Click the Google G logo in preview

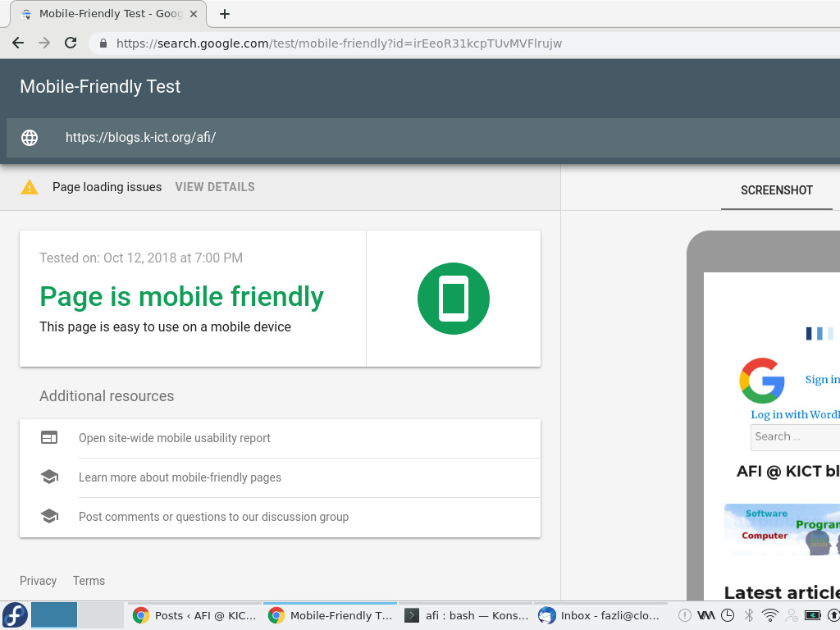pyautogui.click(x=762, y=381)
